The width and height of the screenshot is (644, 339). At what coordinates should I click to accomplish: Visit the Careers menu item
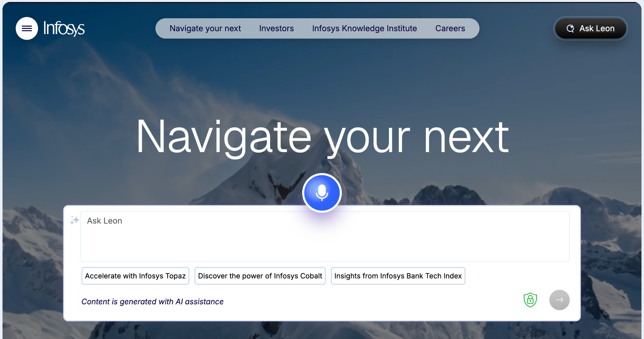[450, 28]
